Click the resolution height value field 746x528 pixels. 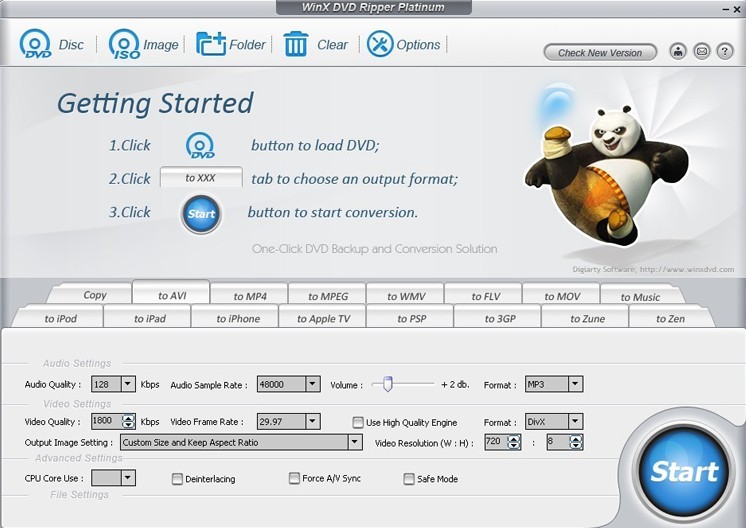click(558, 442)
